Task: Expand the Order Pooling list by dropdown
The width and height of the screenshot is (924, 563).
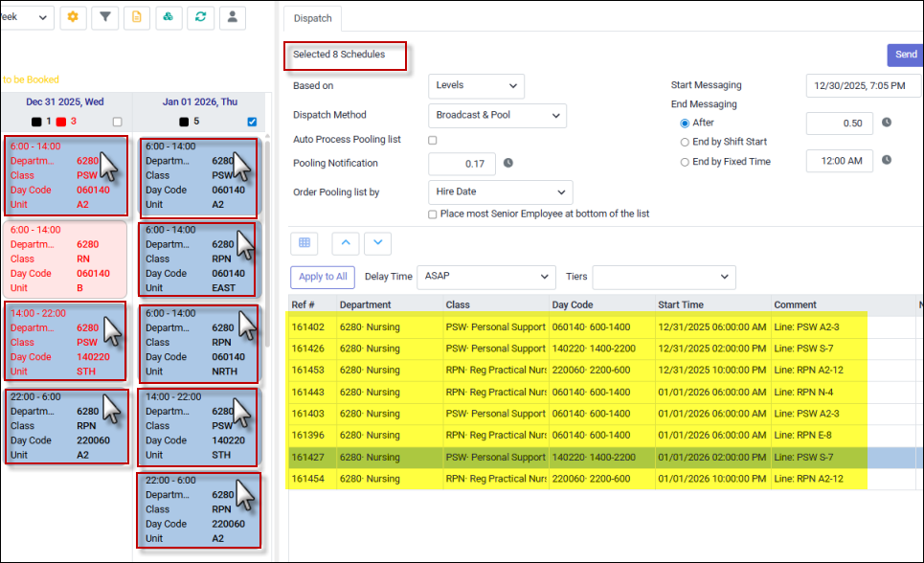Action: (500, 192)
